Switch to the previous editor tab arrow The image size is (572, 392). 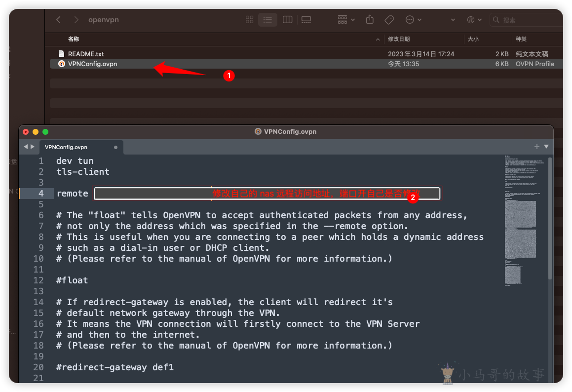coord(26,147)
